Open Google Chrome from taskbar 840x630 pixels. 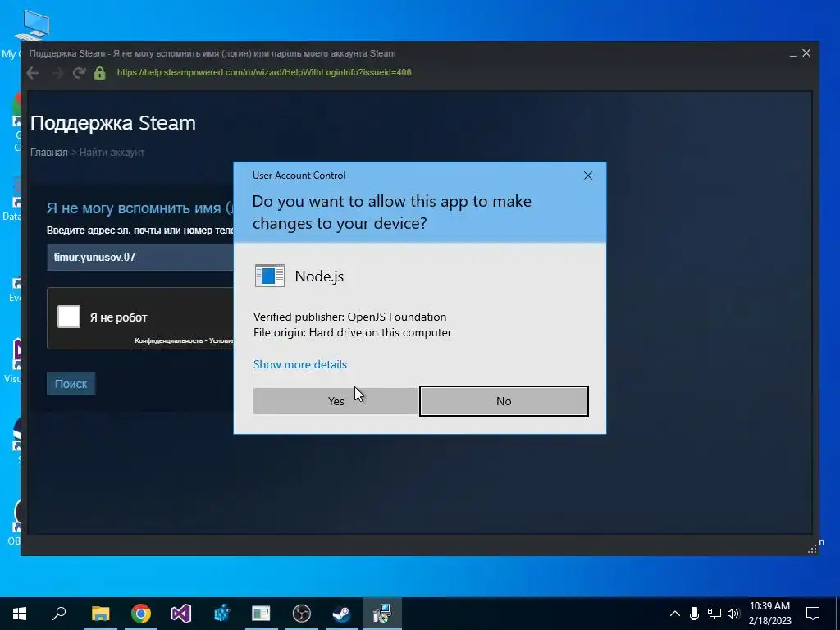141,614
